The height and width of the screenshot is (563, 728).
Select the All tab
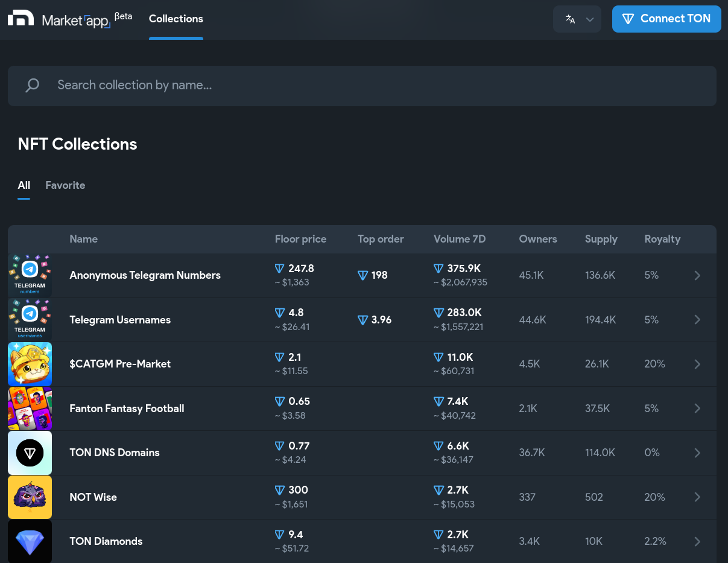pos(24,185)
